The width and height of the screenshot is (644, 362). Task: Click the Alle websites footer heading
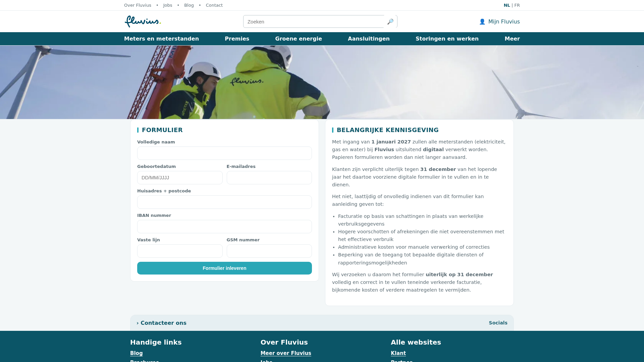coord(416,342)
